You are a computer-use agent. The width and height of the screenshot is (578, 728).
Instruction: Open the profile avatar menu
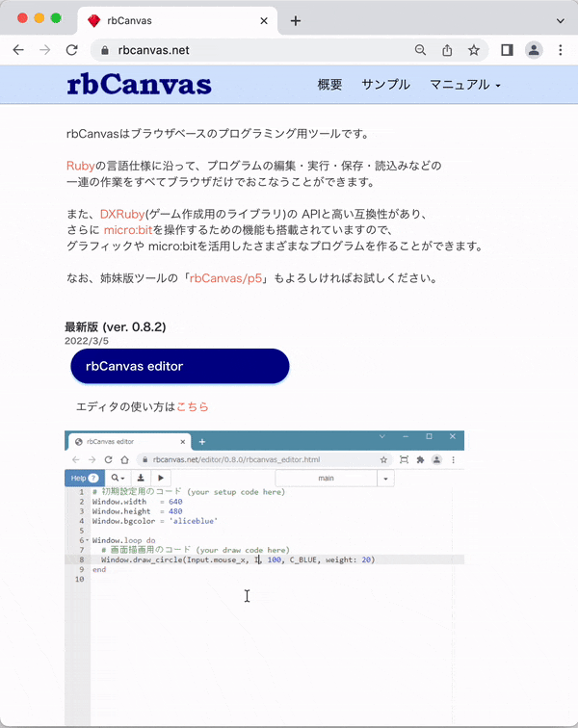(x=534, y=50)
